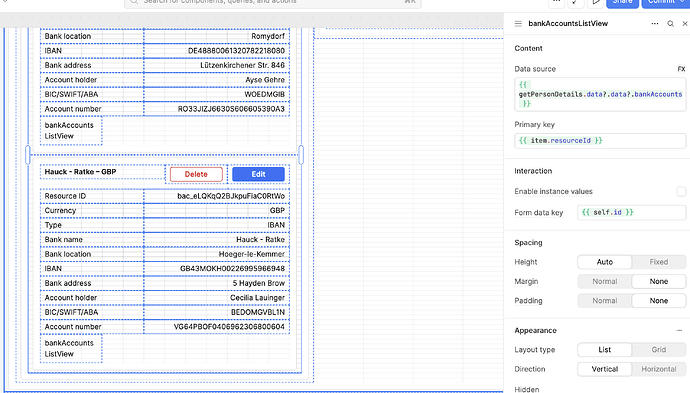Edit the Data source code field
The image size is (690, 393).
[600, 94]
